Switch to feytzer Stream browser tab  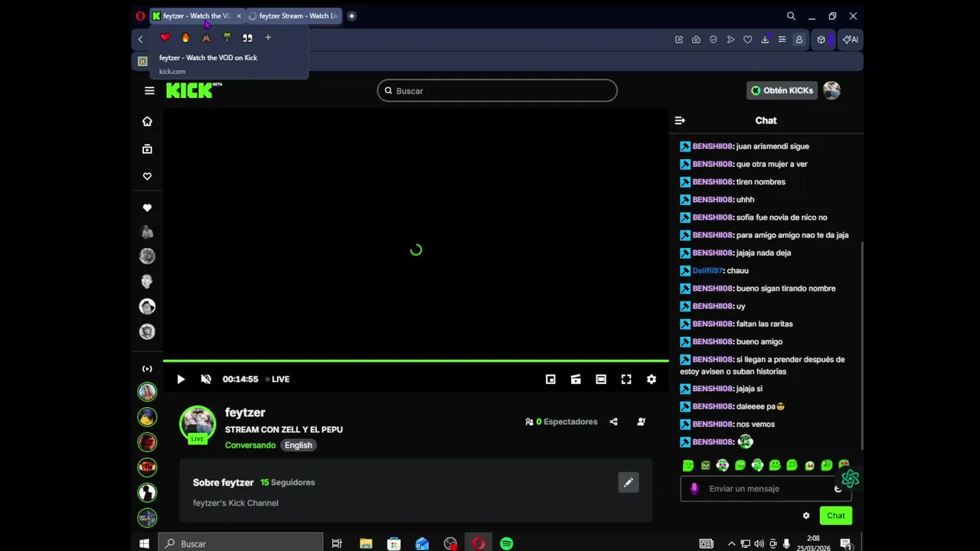(294, 15)
